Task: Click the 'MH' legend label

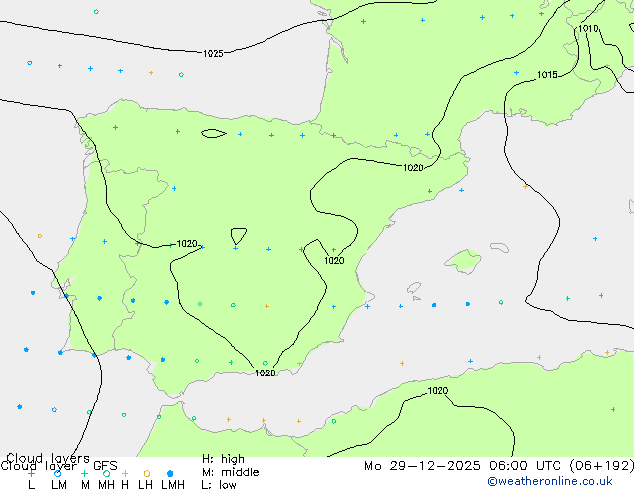Action: pyautogui.click(x=106, y=484)
